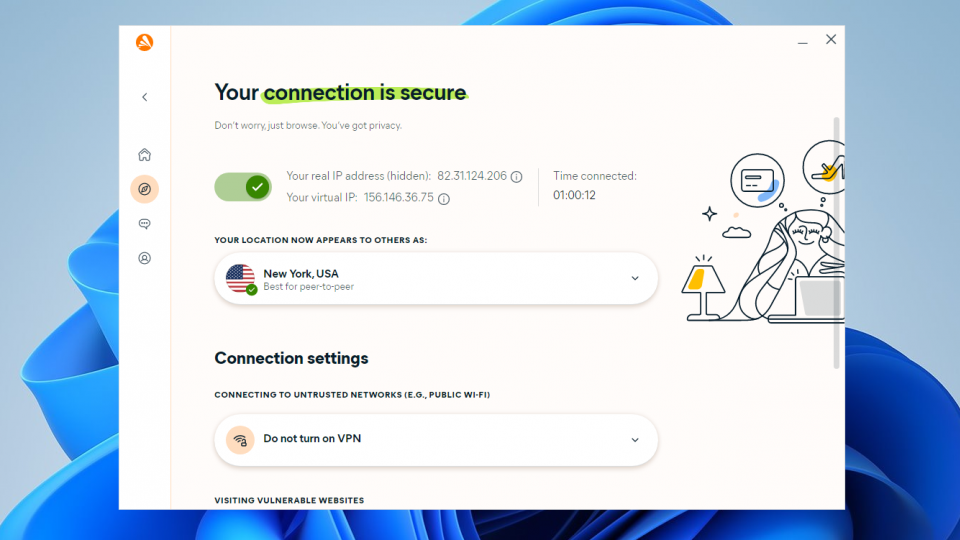Click the Avast logo icon

coord(144,42)
